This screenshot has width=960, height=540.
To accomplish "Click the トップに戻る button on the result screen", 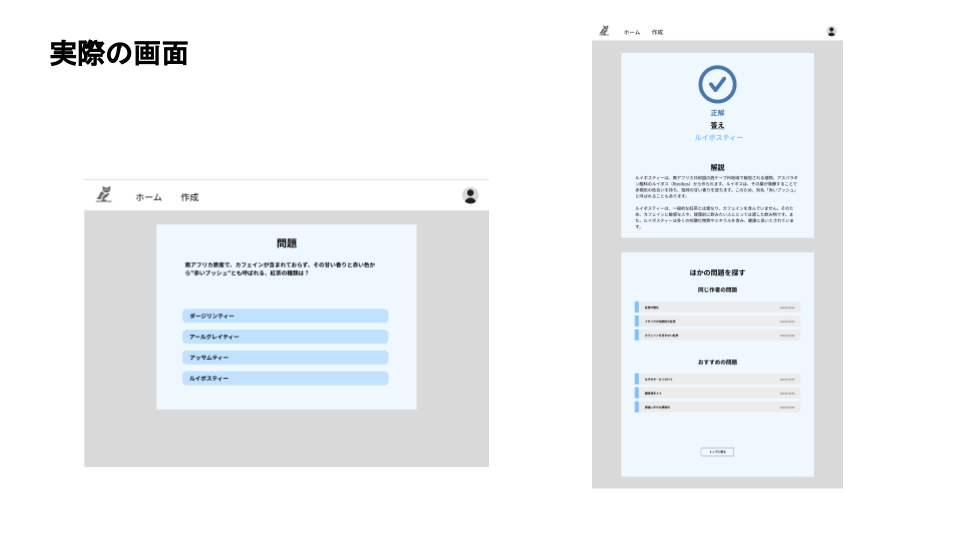I will [717, 452].
